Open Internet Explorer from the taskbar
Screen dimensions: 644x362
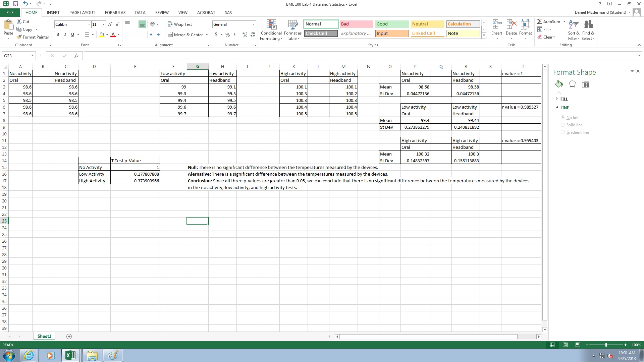tap(29, 355)
